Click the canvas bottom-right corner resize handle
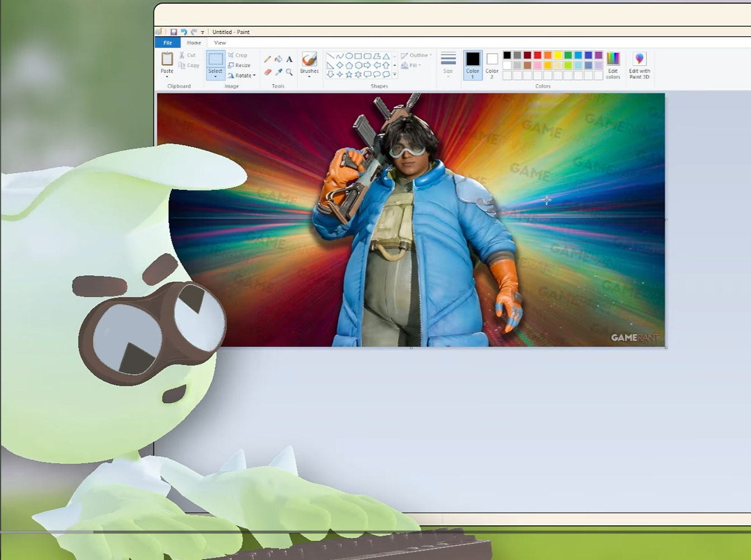Viewport: 751px width, 560px height. pos(666,348)
